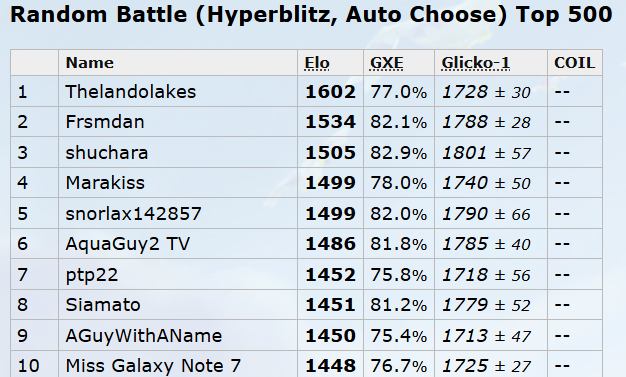Click the Elo column header
This screenshot has width=626, height=377.
(317, 63)
